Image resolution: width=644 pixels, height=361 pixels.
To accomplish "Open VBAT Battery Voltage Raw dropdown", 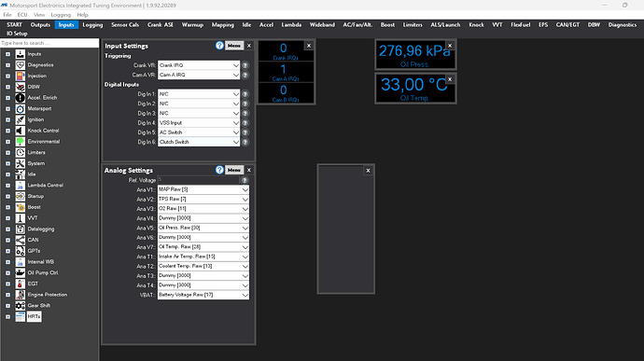I will [203, 295].
